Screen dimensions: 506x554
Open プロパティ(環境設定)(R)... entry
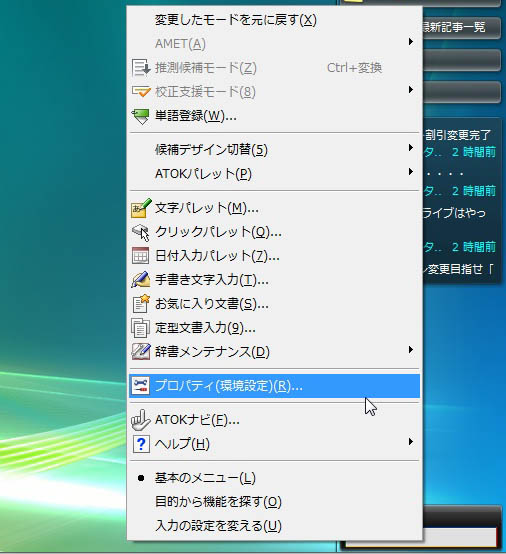(x=274, y=386)
